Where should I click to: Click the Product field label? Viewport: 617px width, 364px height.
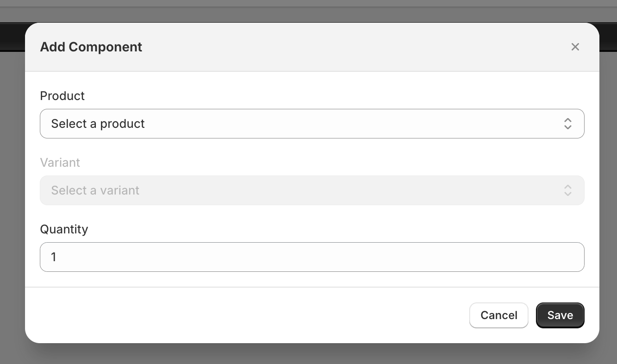(63, 96)
